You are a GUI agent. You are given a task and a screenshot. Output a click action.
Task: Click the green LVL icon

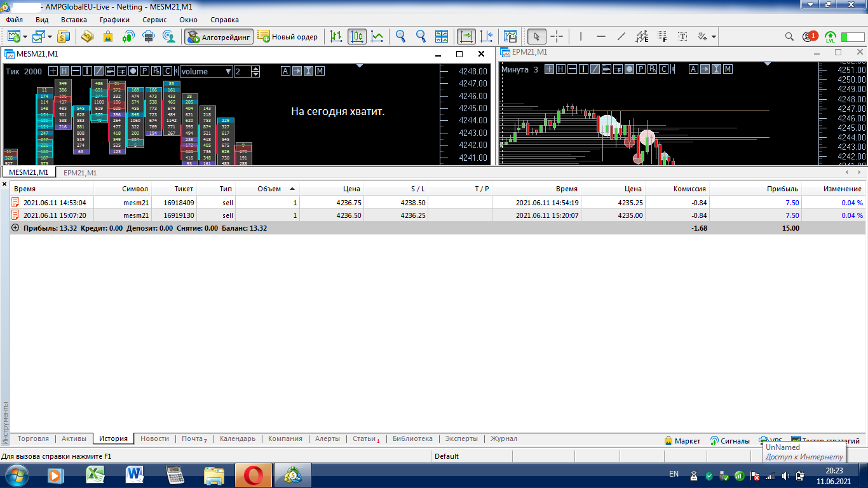tap(830, 37)
